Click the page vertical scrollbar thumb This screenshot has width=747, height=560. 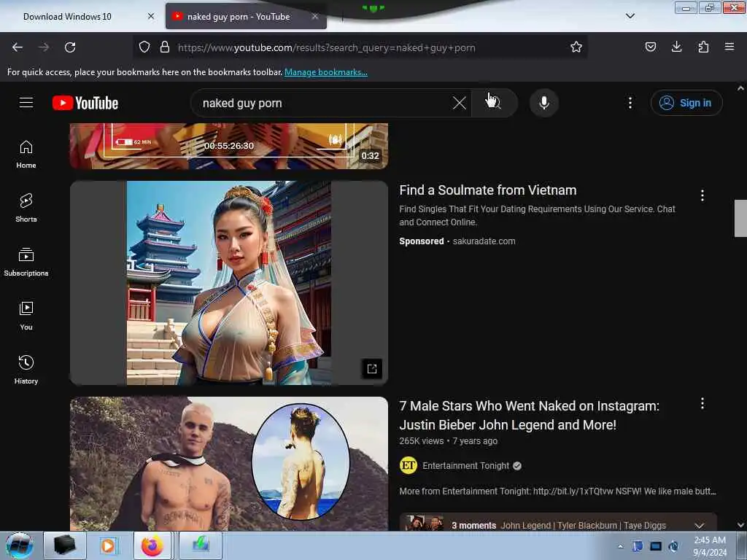(740, 218)
